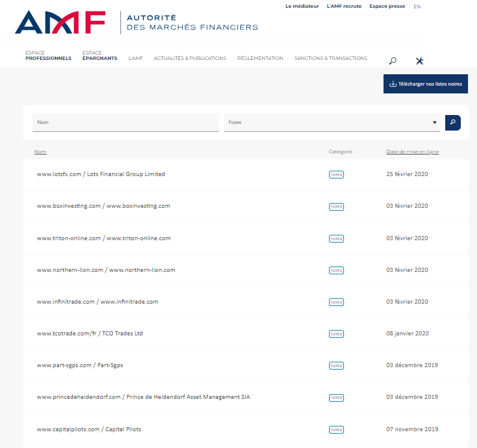Open Sanctions & Transactions menu

tap(330, 58)
